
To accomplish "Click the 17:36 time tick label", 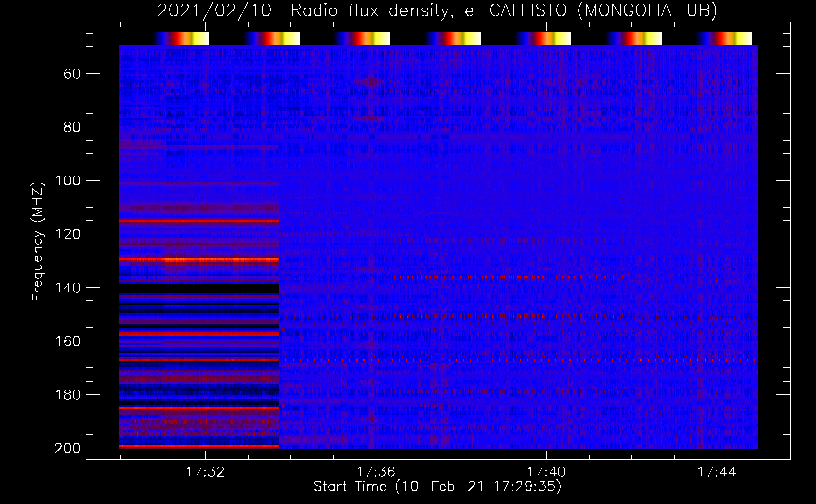I will point(376,472).
